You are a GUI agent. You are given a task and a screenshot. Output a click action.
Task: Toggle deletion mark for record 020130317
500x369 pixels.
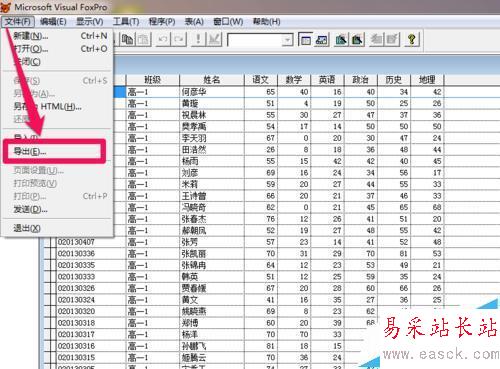(x=53, y=334)
